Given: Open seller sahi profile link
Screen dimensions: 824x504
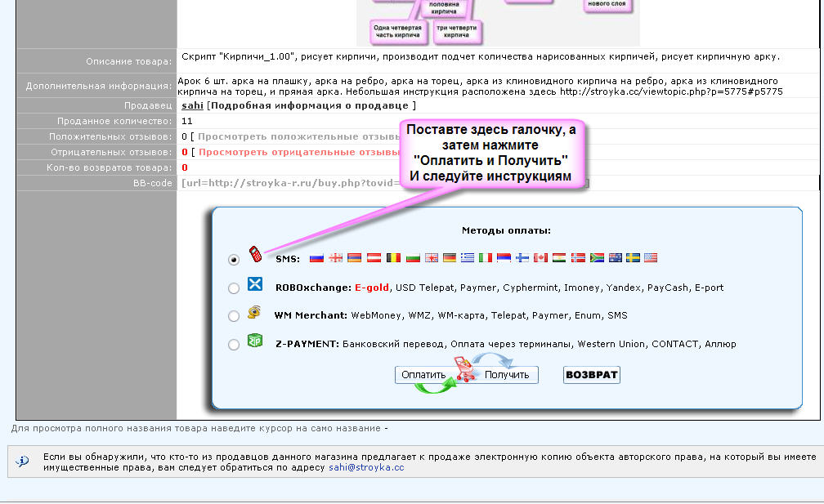Looking at the screenshot, I should pyautogui.click(x=192, y=105).
